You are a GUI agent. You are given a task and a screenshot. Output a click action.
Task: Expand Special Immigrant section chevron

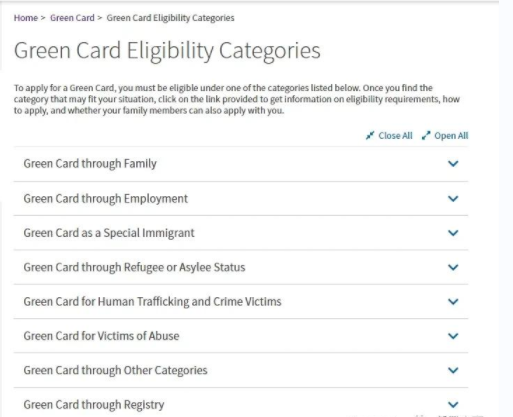click(x=453, y=233)
